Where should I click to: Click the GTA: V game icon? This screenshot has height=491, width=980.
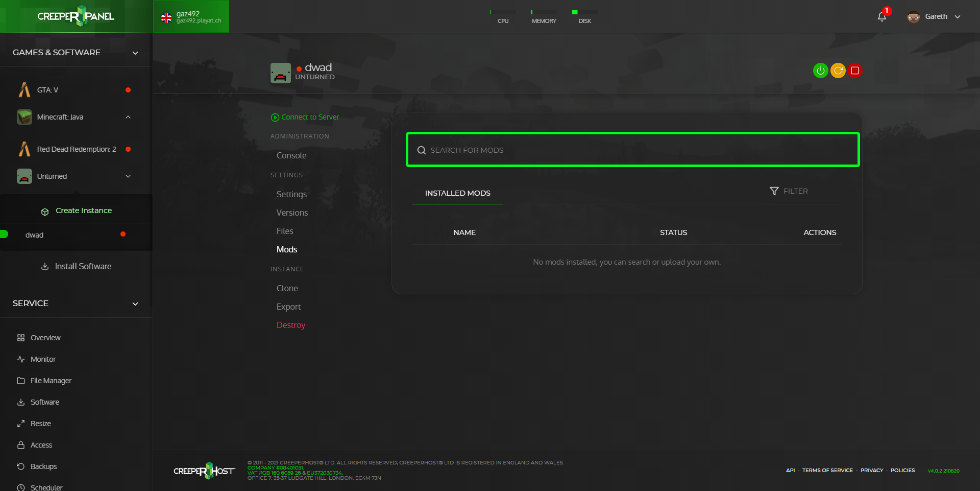[24, 90]
